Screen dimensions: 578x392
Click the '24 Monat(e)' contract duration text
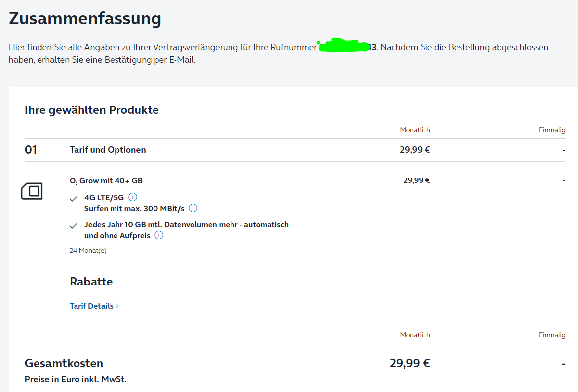pyautogui.click(x=88, y=250)
